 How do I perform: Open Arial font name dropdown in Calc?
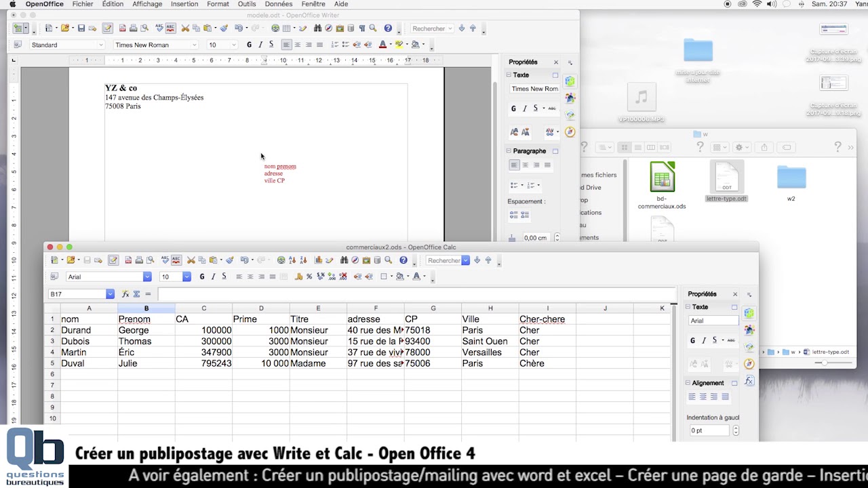tap(147, 277)
